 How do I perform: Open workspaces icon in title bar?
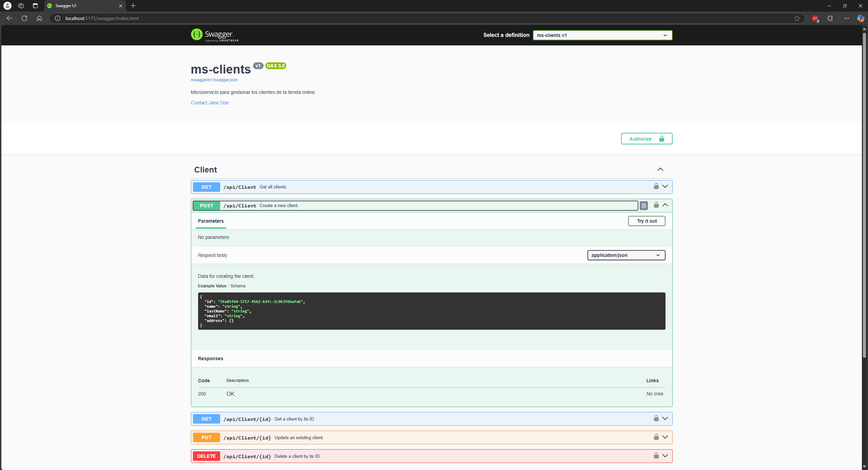click(21, 6)
